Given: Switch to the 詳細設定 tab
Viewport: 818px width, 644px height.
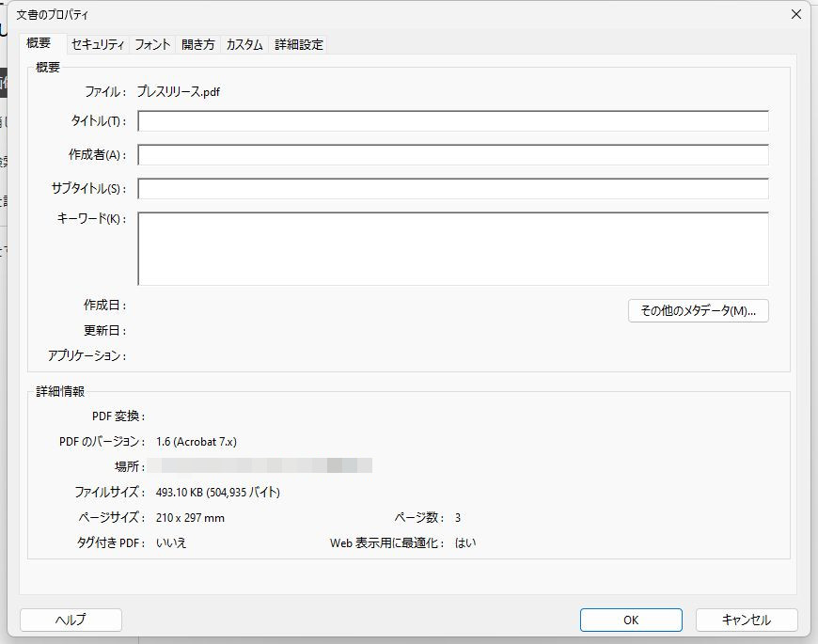Looking at the screenshot, I should (x=297, y=43).
